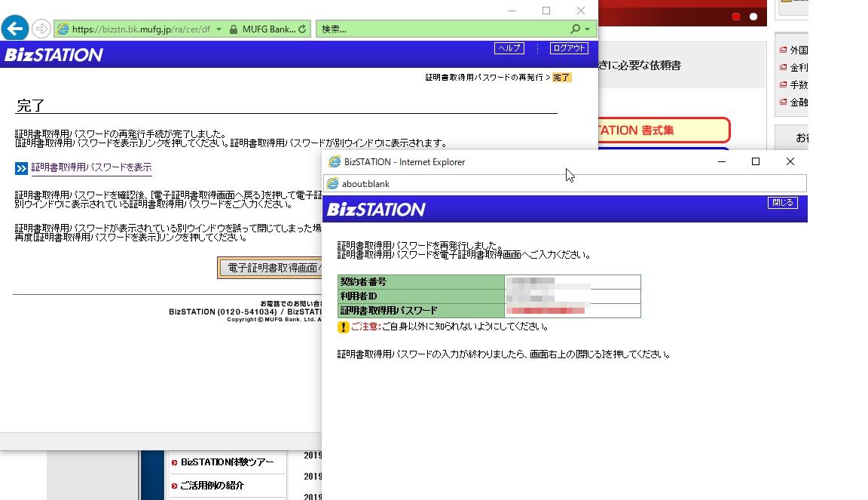Click the ご注意 warning text

click(x=365, y=327)
